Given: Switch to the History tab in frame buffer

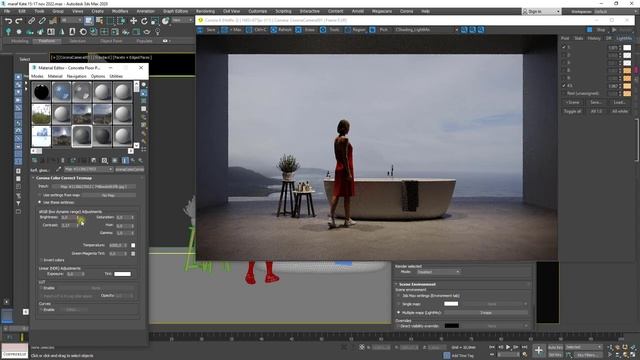Looking at the screenshot, I should 594,38.
